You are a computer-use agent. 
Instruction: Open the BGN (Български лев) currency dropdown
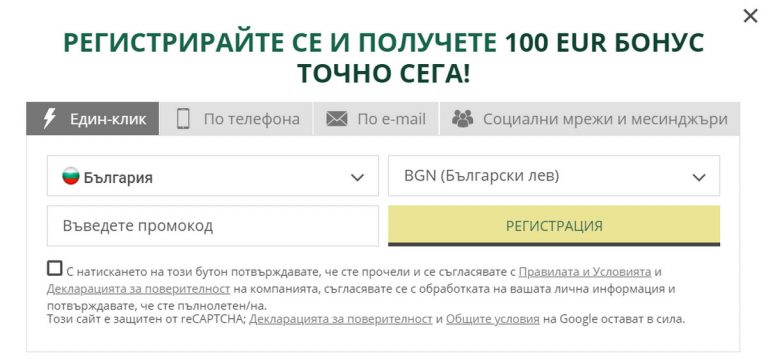554,176
